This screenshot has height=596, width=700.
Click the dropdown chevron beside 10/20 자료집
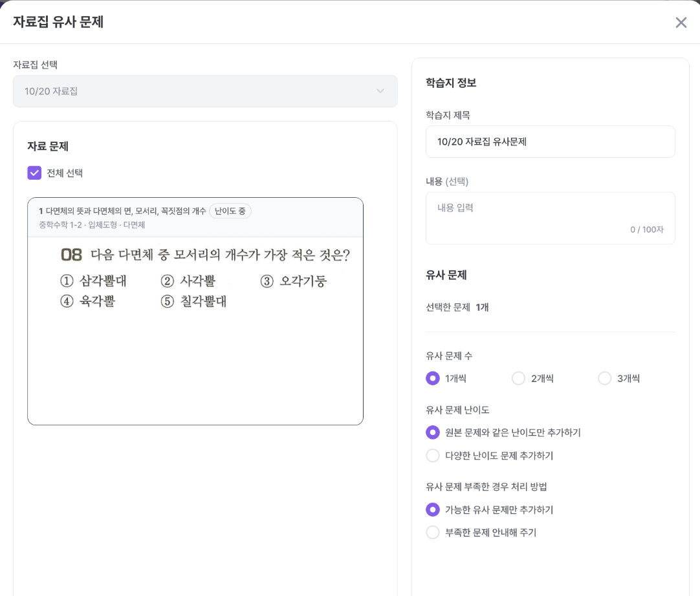point(380,91)
